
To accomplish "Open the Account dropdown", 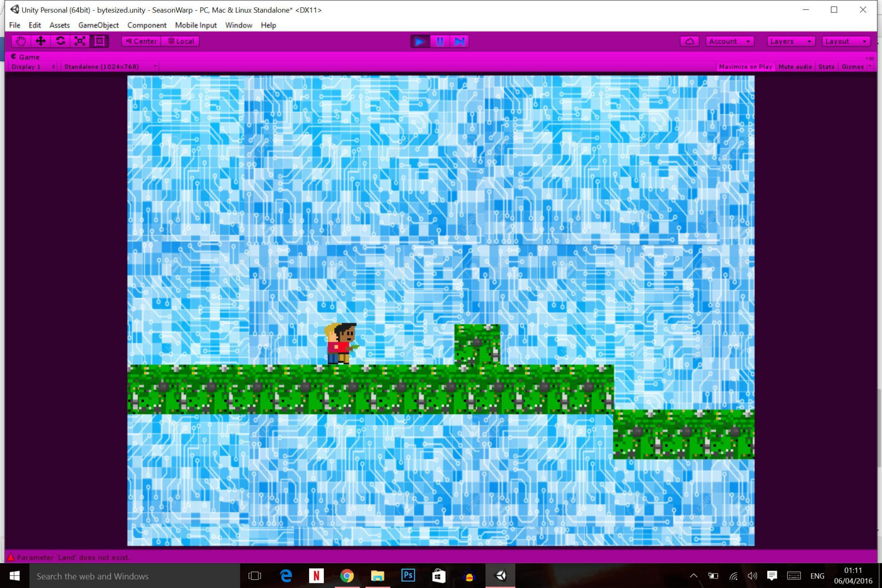I will click(729, 41).
